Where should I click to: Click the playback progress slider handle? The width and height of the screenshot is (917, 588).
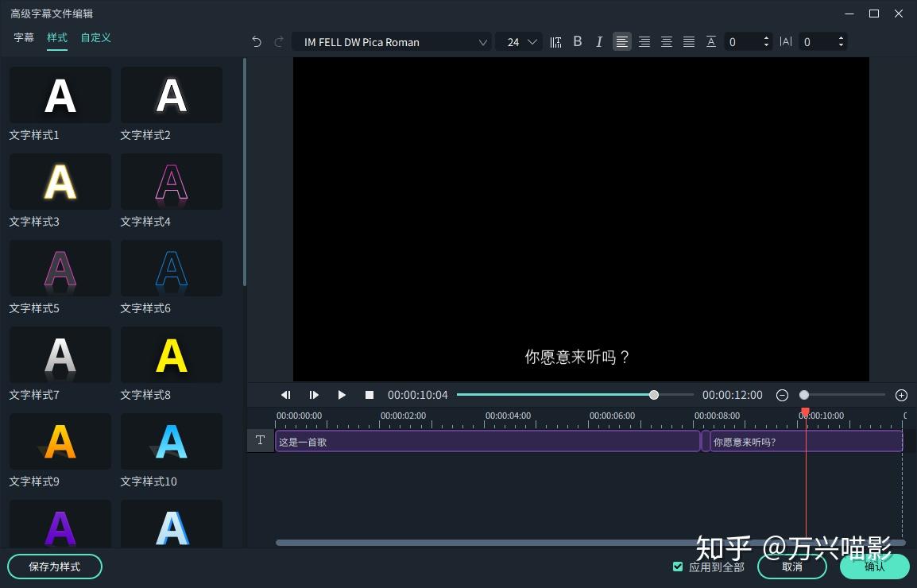654,395
